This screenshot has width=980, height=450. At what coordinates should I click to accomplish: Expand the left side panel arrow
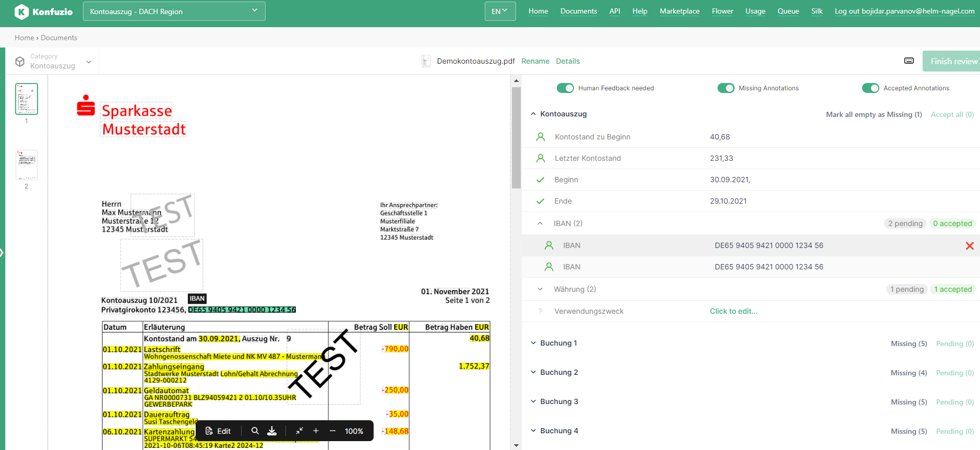(2, 253)
